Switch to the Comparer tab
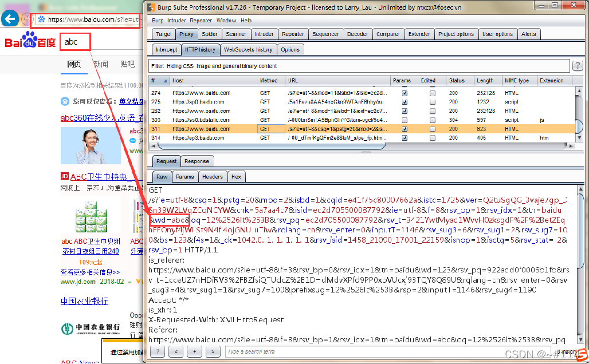Image resolution: width=589 pixels, height=364 pixels. click(388, 34)
